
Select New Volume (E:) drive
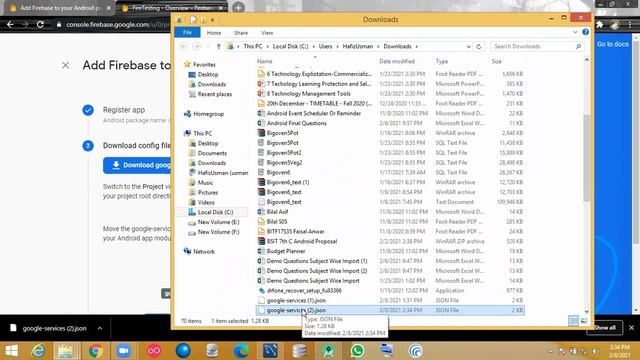coord(214,222)
